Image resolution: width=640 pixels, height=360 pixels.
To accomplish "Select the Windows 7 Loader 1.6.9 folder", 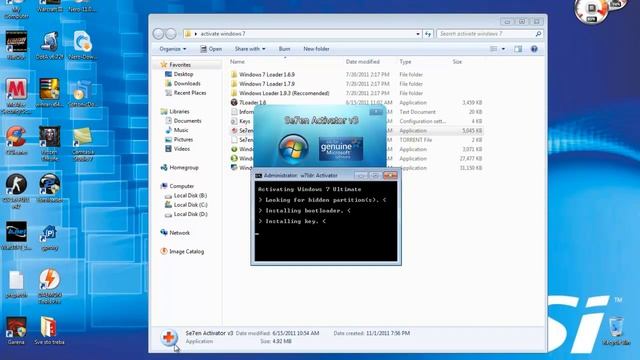I will pos(267,75).
